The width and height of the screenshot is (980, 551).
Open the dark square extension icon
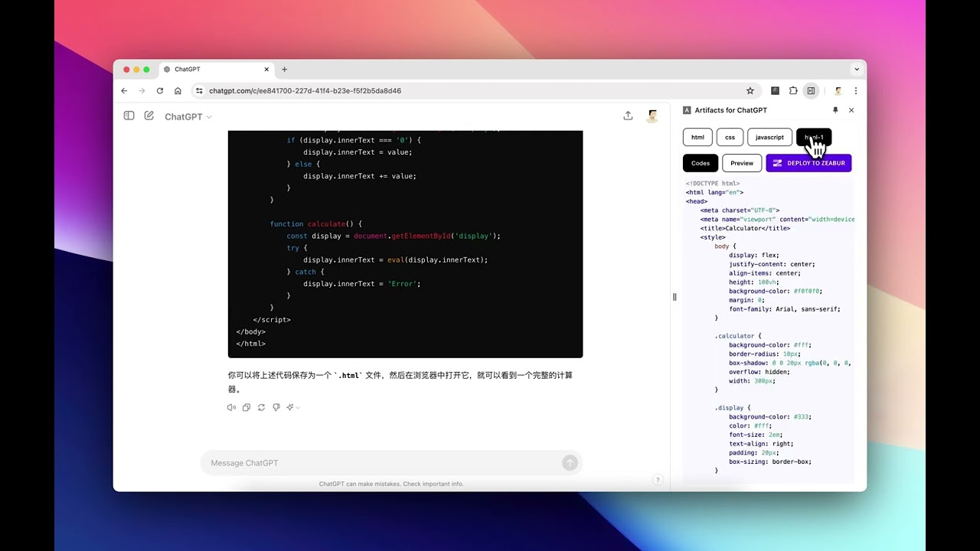(x=775, y=90)
